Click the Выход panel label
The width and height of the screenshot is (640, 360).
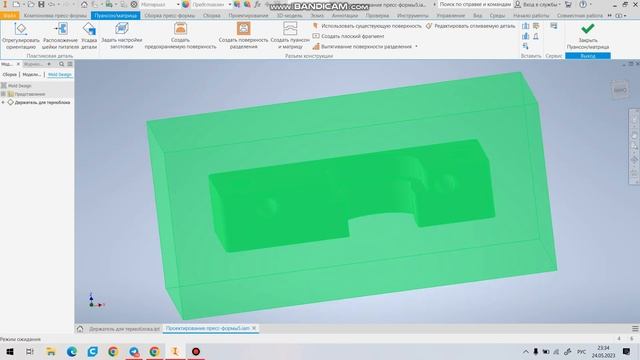[x=588, y=56]
